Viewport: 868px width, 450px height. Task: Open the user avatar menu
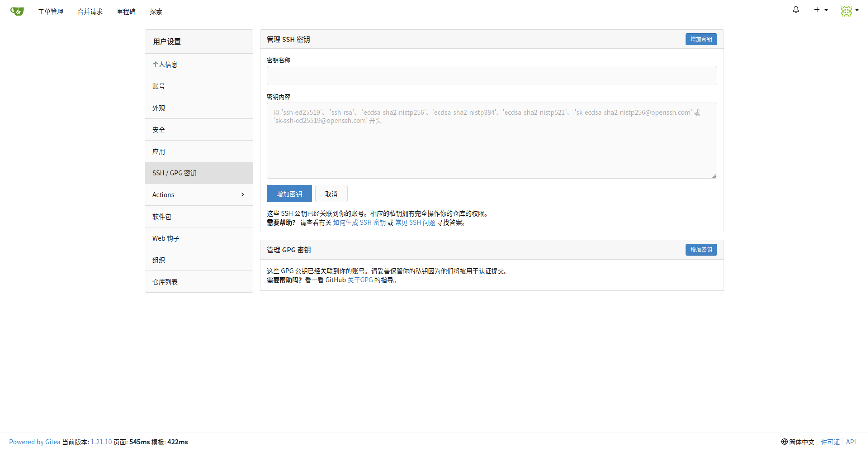(849, 11)
